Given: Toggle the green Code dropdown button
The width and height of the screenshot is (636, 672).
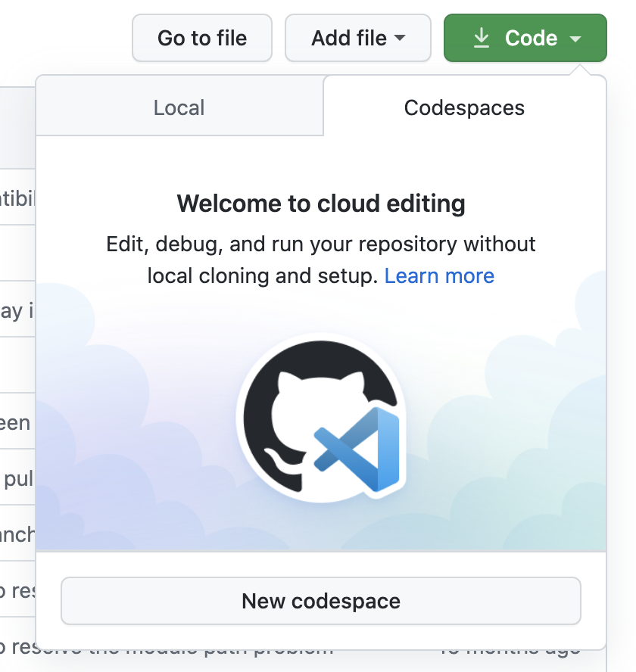Looking at the screenshot, I should [x=525, y=38].
